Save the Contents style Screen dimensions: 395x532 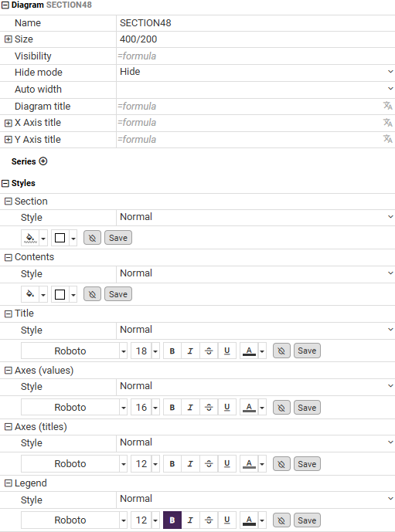pyautogui.click(x=117, y=294)
